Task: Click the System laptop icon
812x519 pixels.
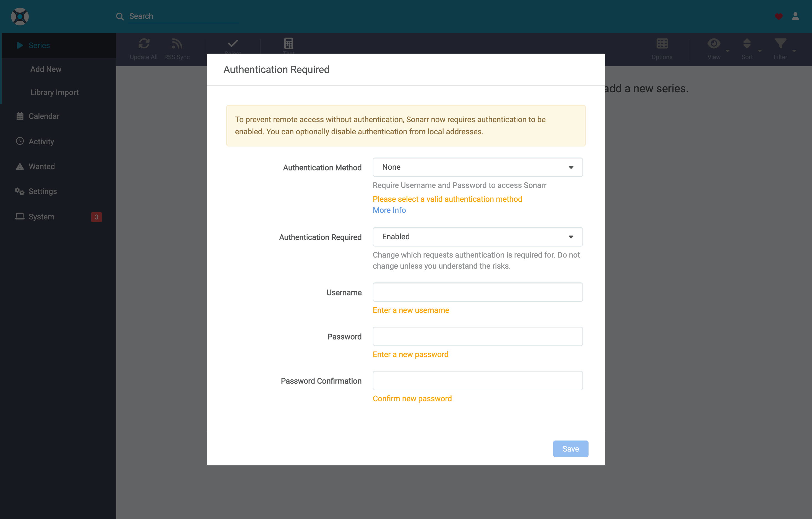Action: point(20,216)
